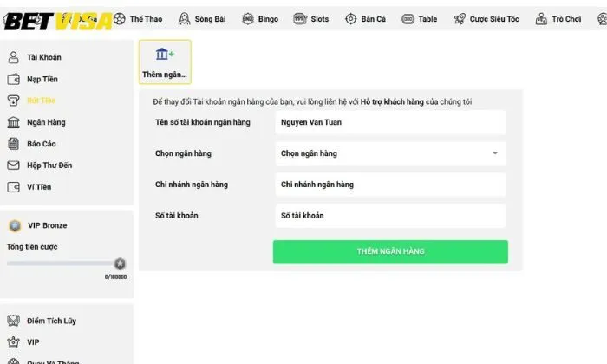Click the Số tài khoản input field
Image resolution: width=607 pixels, height=364 pixels.
(x=390, y=216)
